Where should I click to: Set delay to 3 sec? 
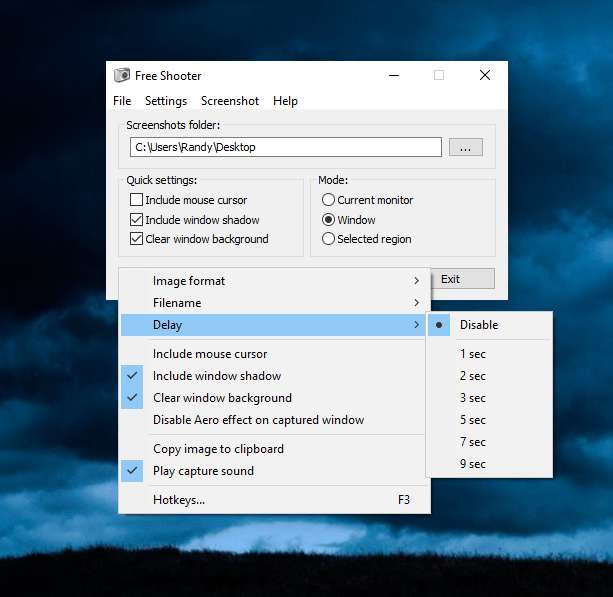coord(489,398)
